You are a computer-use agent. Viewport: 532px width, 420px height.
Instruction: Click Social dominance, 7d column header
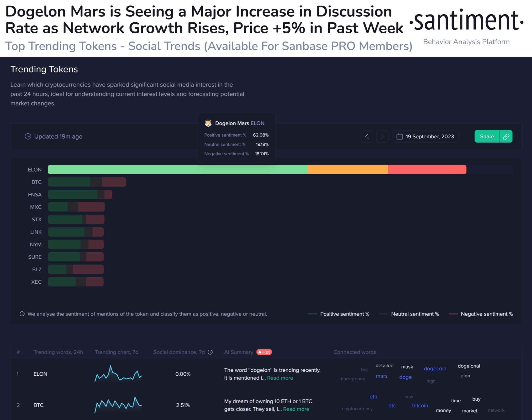click(x=179, y=352)
